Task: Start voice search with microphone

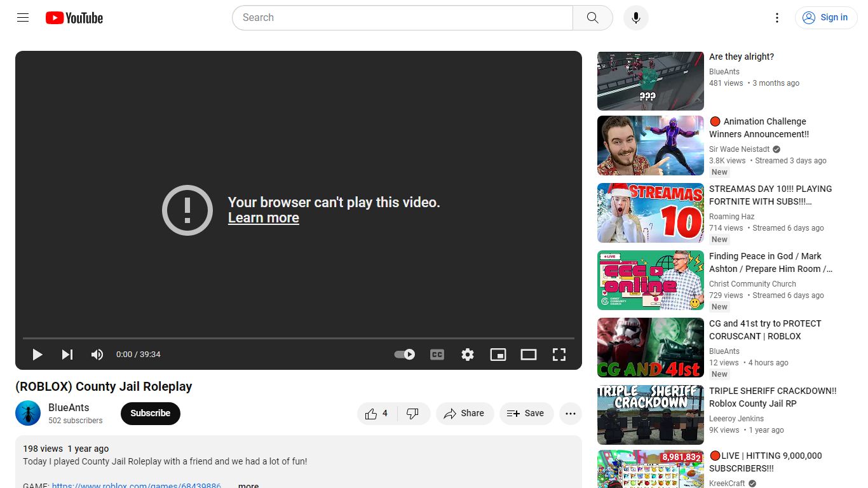Action: 636,18
